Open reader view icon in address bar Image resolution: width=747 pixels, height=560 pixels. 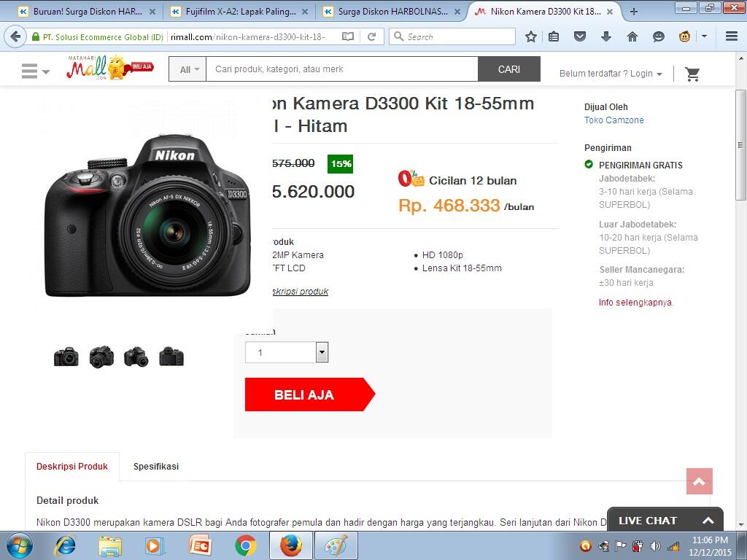click(x=348, y=36)
